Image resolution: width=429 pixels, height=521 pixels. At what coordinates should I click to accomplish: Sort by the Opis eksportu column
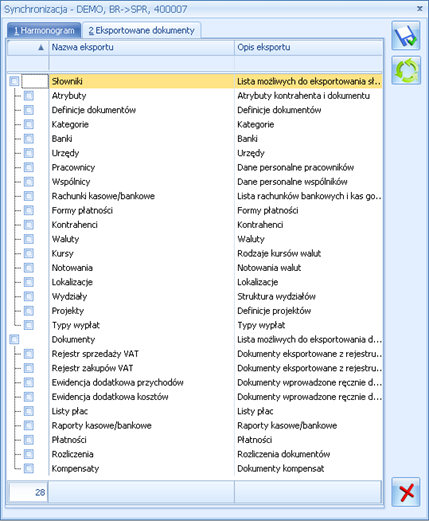tap(308, 47)
